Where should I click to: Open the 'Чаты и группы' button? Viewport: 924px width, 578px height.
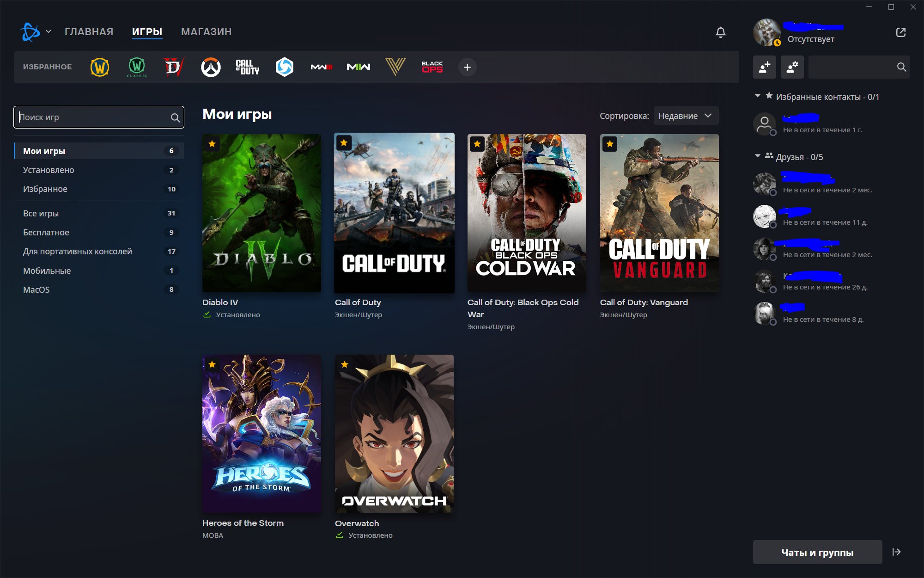pos(817,552)
